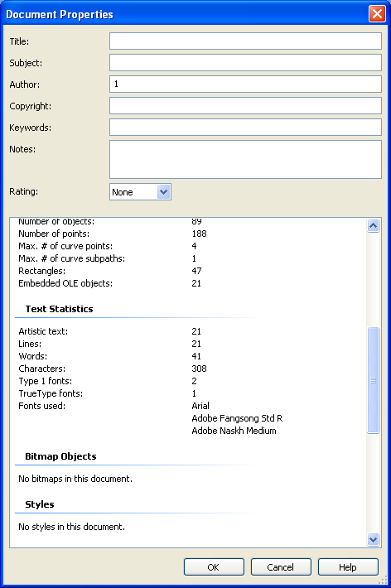Select the 'TrueType fonts:' label

(x=51, y=393)
